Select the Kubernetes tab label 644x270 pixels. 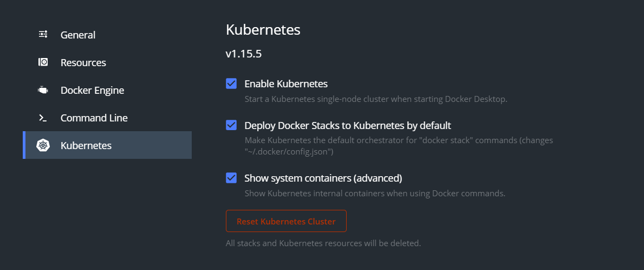pyautogui.click(x=86, y=145)
